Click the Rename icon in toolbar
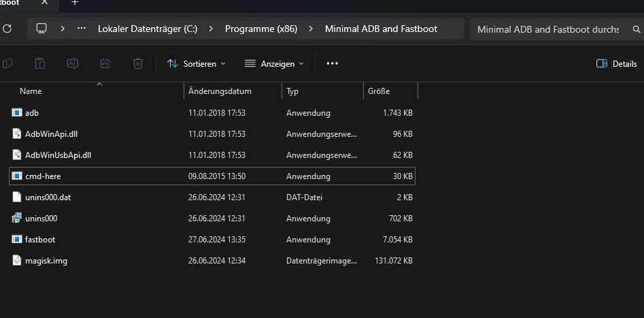This screenshot has width=644, height=318. [73, 63]
